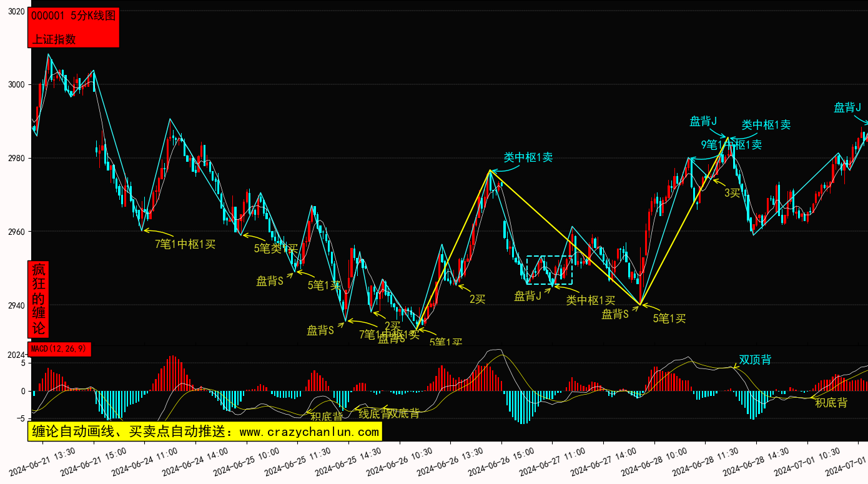Click inside the dashed cyan consolidation box
The width and height of the screenshot is (868, 484).
pos(549,270)
